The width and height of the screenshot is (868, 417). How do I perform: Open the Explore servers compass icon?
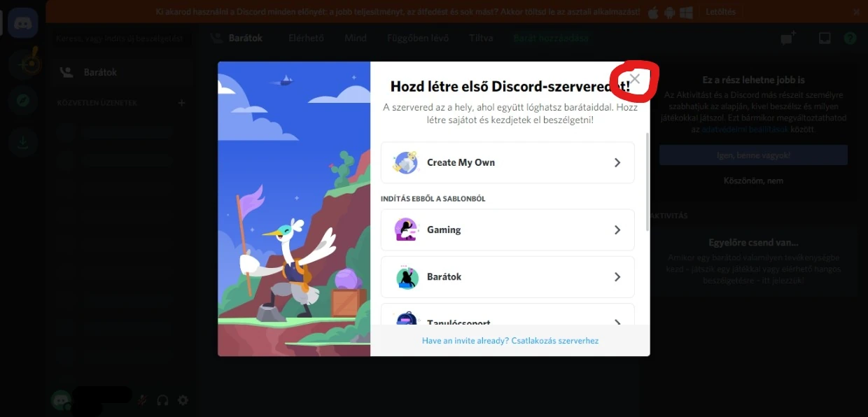point(23,101)
